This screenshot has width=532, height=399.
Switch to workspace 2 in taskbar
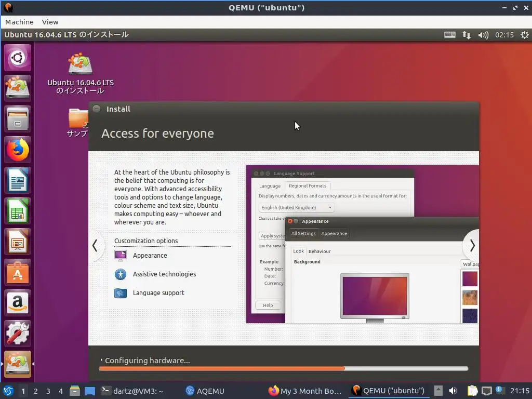click(36, 391)
